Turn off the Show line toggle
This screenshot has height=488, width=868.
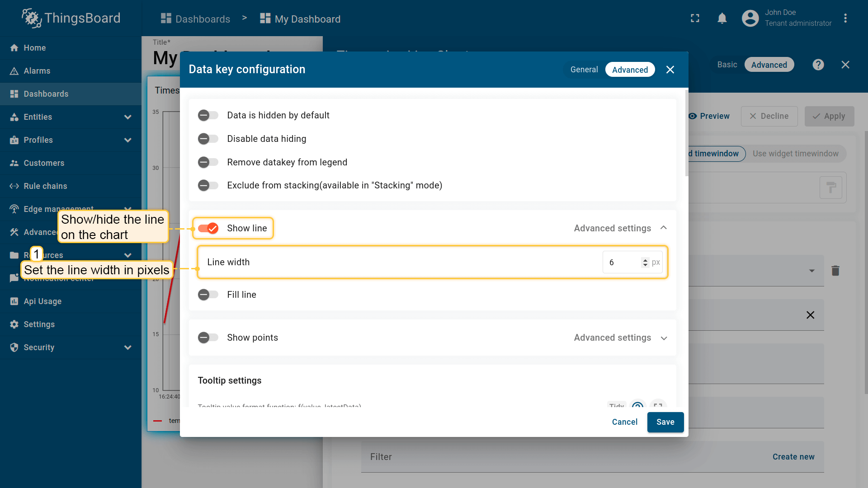pyautogui.click(x=208, y=229)
